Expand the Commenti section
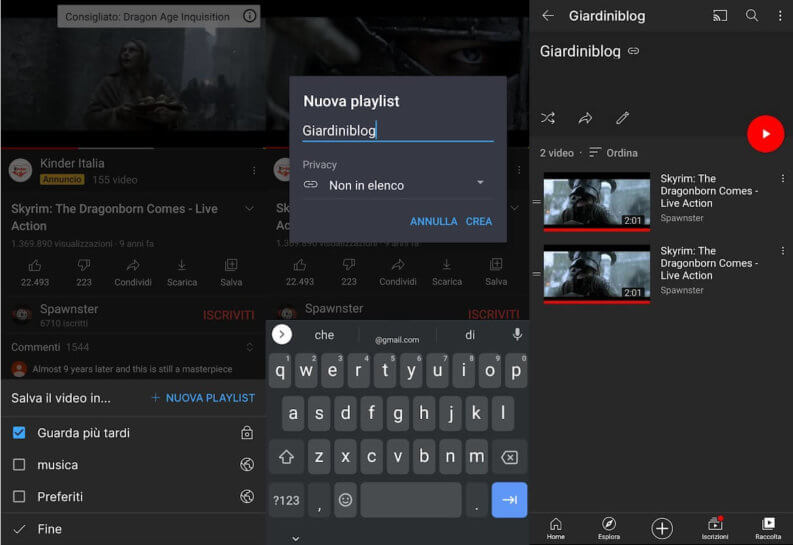Viewport: 793px width, 545px height. pyautogui.click(x=249, y=347)
